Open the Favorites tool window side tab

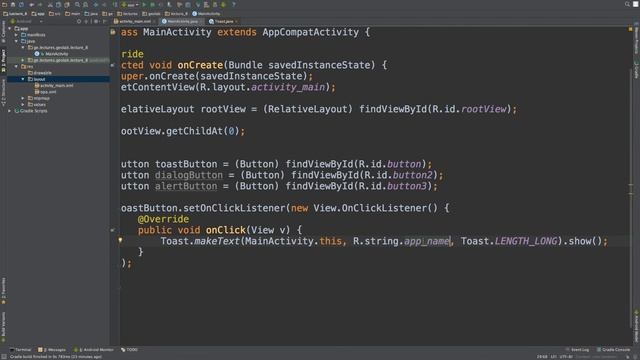pos(3,291)
